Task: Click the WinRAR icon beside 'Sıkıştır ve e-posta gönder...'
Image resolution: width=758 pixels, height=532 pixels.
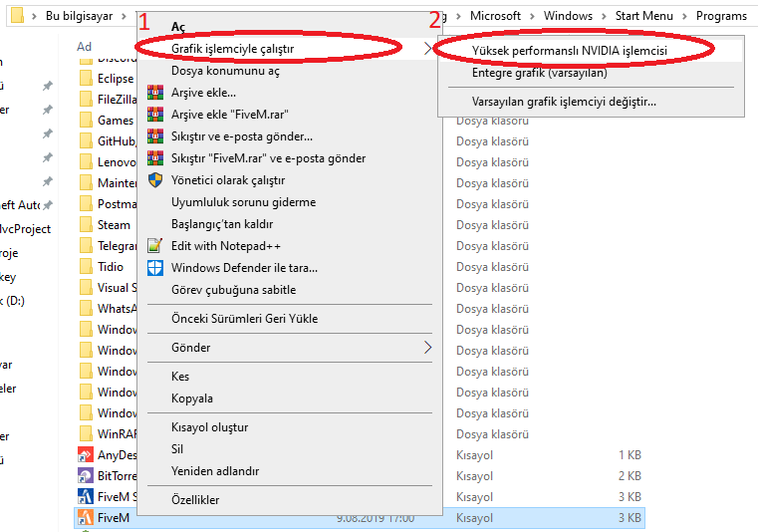Action: point(155,136)
